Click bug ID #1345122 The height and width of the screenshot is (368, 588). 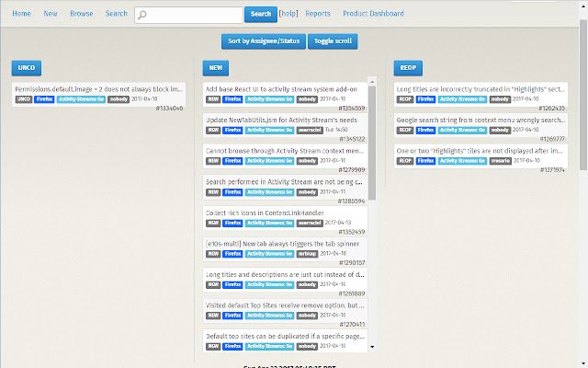pos(352,139)
